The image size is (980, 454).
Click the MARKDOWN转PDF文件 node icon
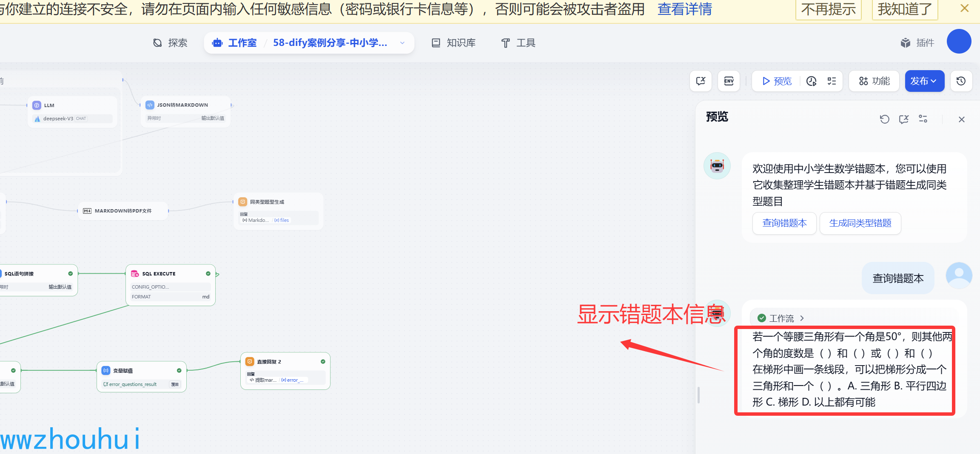click(87, 211)
